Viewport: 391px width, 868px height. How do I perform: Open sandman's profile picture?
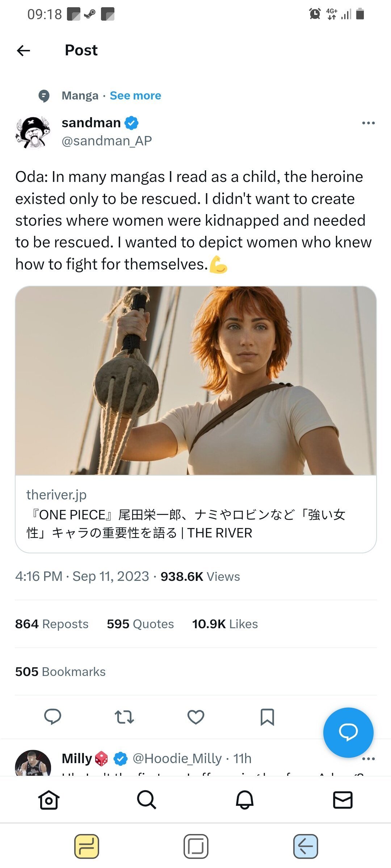pos(33,132)
